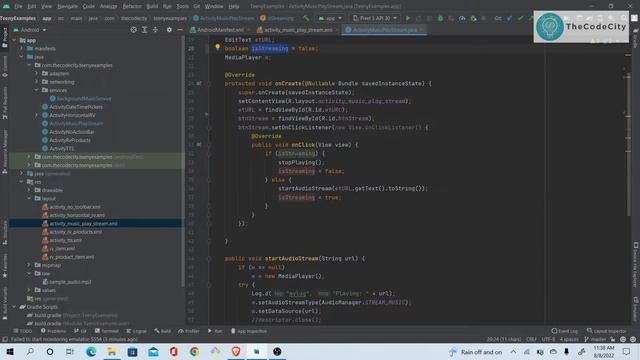
Task: Toggle the Layout Inspector tool window
Action: click(x=607, y=331)
